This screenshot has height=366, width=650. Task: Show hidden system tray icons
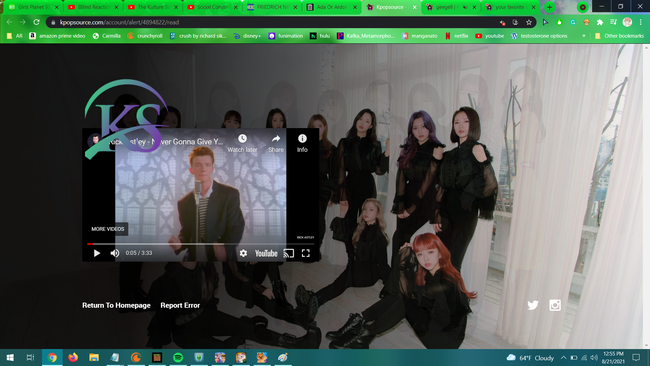[x=563, y=358]
